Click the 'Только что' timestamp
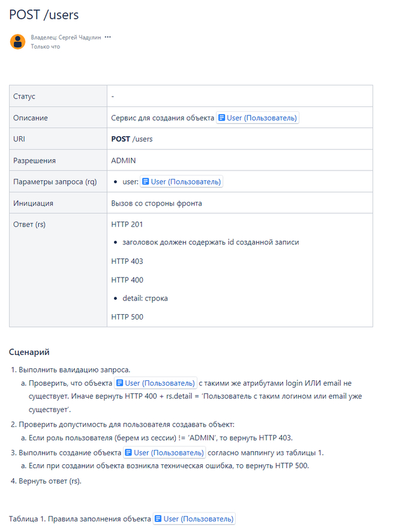 point(46,46)
